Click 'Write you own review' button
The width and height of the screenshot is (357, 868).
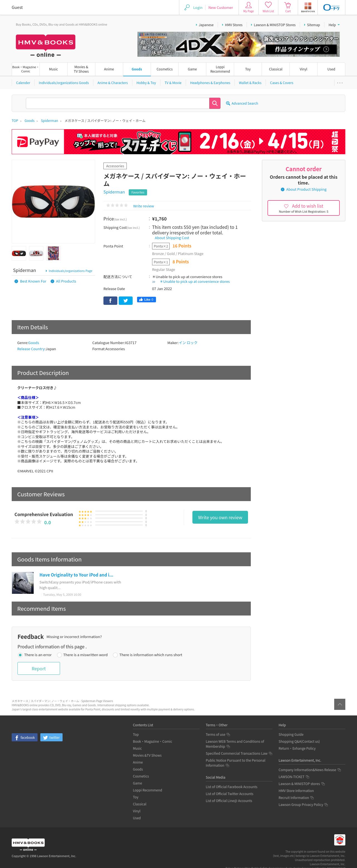pos(220,517)
